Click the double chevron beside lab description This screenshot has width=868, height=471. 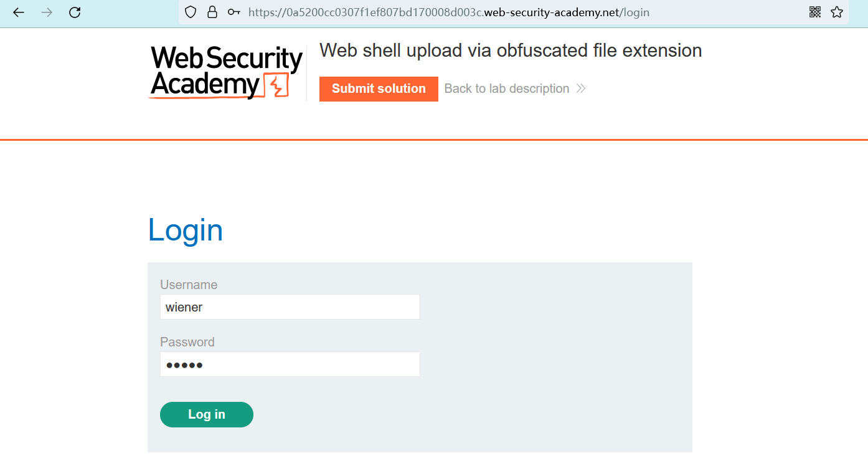(x=581, y=88)
